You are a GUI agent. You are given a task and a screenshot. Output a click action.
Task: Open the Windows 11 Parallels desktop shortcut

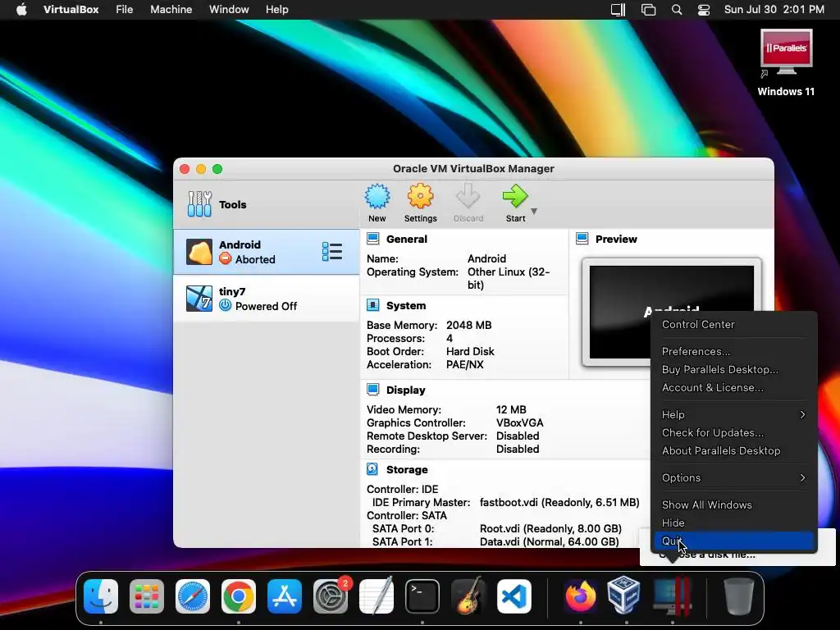[x=786, y=62]
